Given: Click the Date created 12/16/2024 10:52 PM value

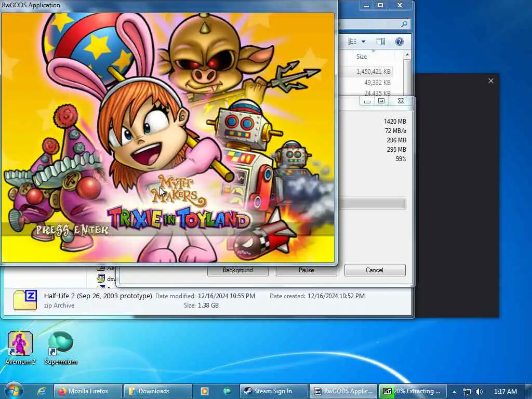Looking at the screenshot, I should coord(336,296).
